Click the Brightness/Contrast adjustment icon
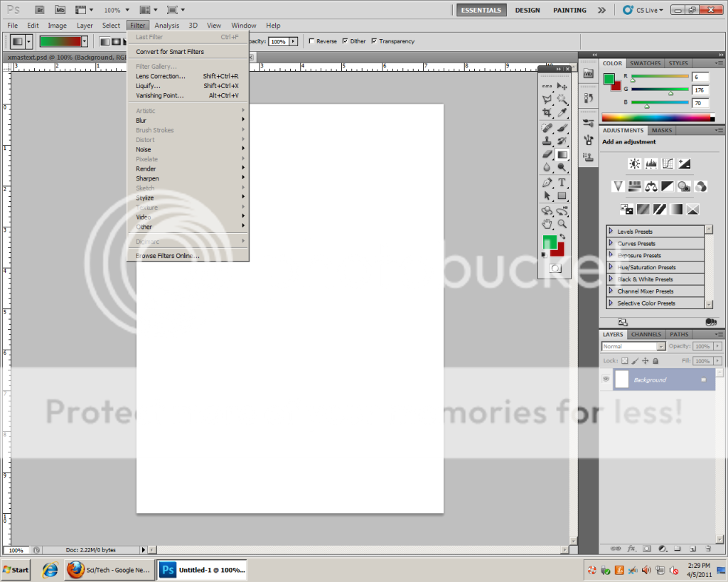 tap(634, 163)
